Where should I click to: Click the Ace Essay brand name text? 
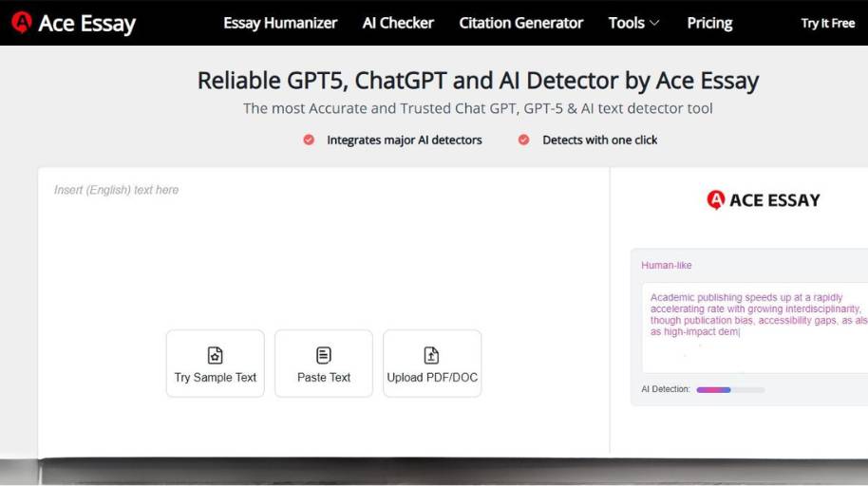(86, 23)
